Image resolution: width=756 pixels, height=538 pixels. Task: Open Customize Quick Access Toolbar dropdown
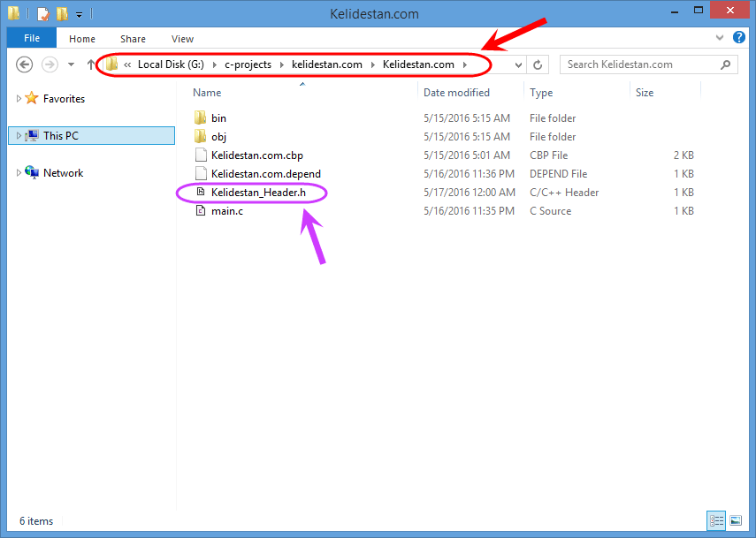[79, 14]
